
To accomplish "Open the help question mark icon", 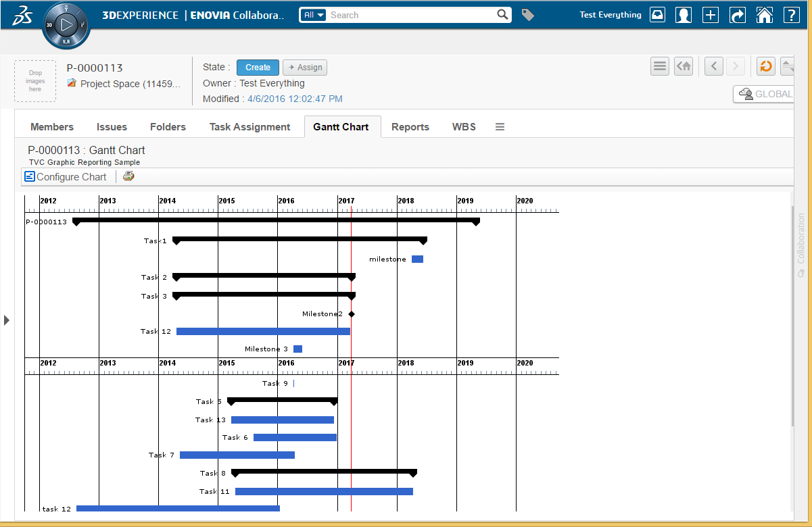I will pos(791,15).
